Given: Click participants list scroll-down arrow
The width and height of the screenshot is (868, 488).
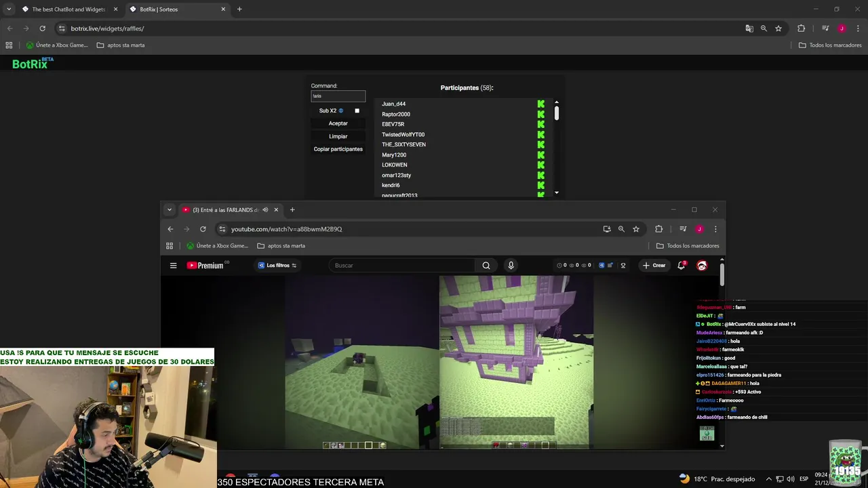Looking at the screenshot, I should pos(557,192).
